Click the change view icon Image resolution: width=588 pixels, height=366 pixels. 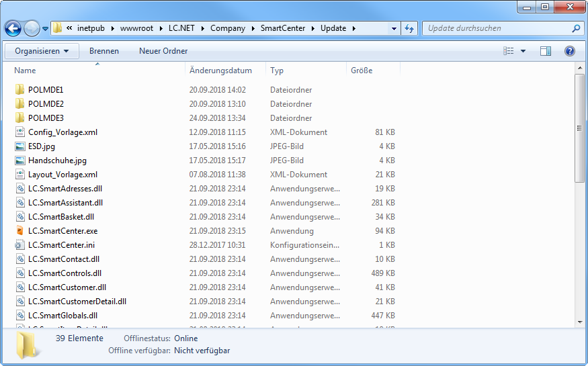click(509, 51)
